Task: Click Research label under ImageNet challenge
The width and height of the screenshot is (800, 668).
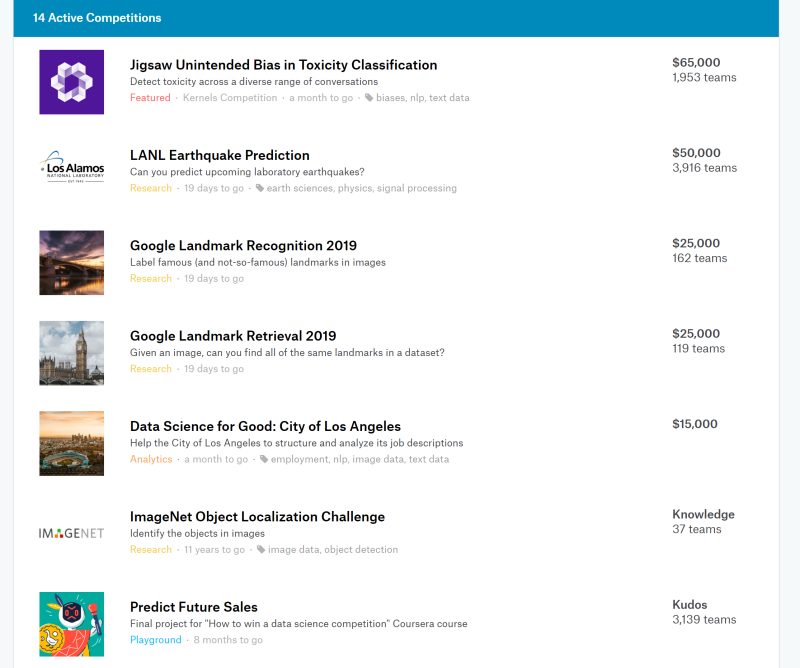Action: [x=151, y=549]
